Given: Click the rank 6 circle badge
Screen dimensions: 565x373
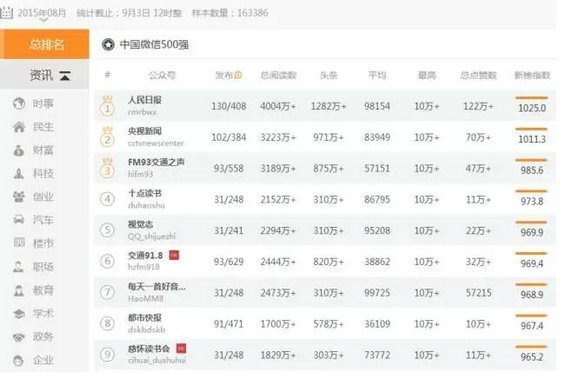Looking at the screenshot, I should point(107,261).
